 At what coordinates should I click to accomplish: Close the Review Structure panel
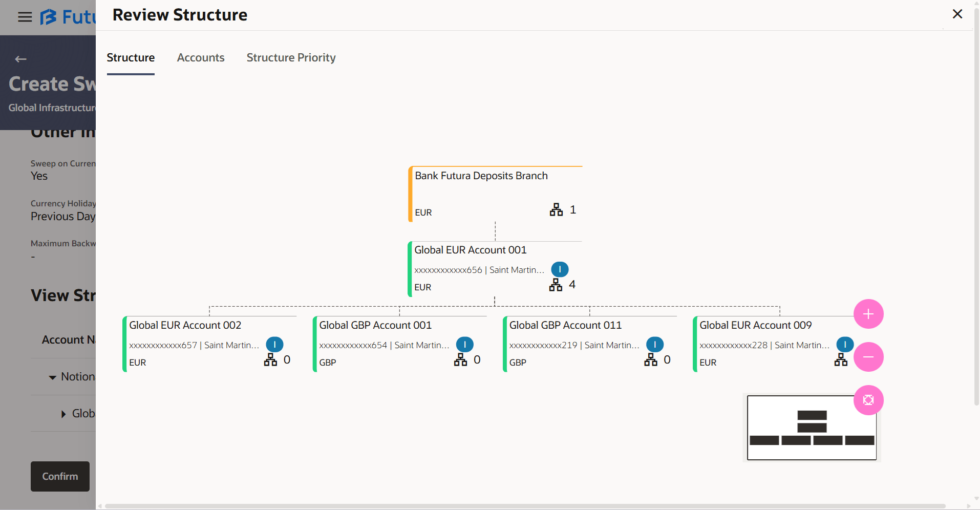coord(957,14)
